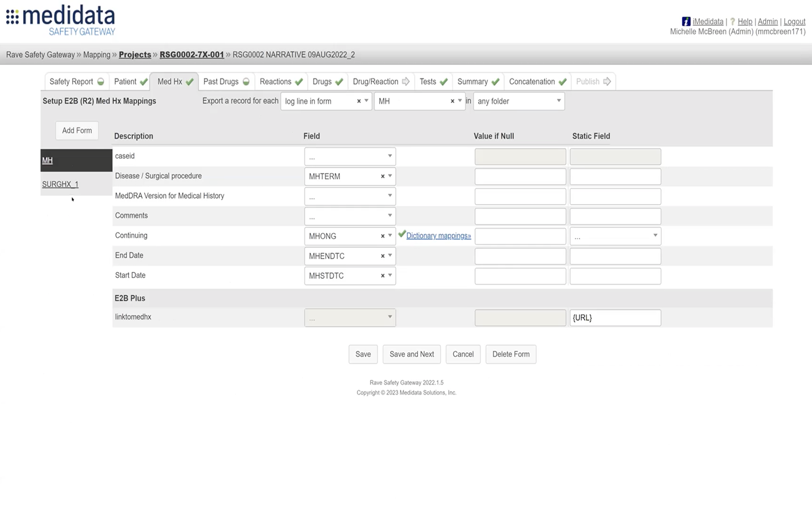Select the SURGHX_1 form in the sidebar
The width and height of the screenshot is (812, 508).
[60, 184]
